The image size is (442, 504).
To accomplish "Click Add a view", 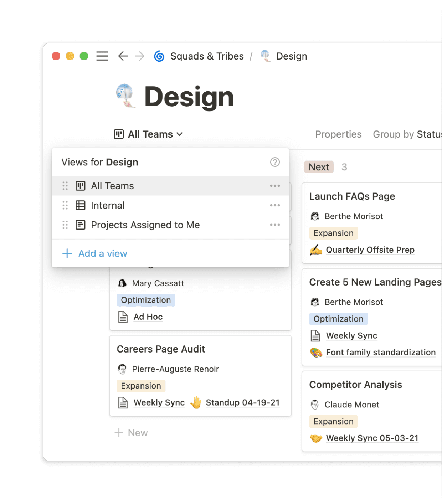I will point(103,253).
